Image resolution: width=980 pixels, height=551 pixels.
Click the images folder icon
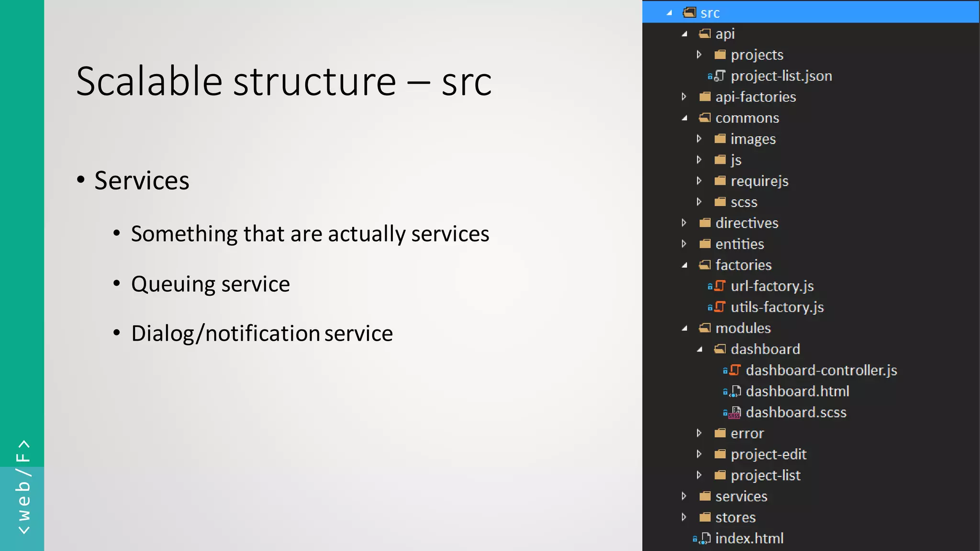click(x=720, y=139)
